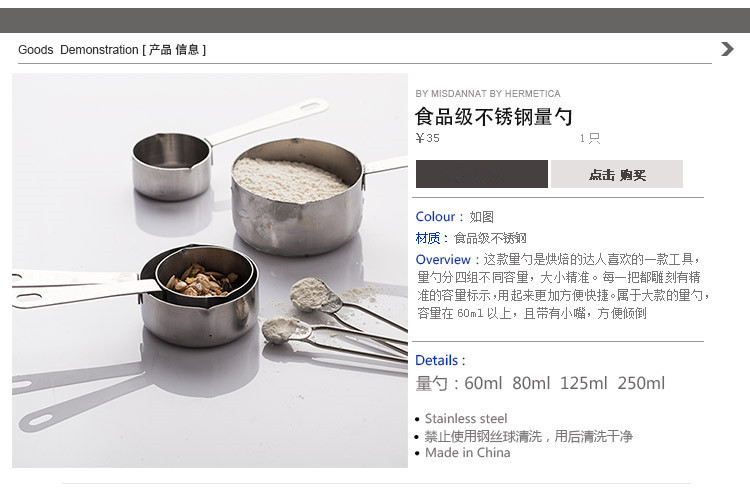Click the Overview description text
Viewport: 750px width, 498px height.
[x=562, y=286]
